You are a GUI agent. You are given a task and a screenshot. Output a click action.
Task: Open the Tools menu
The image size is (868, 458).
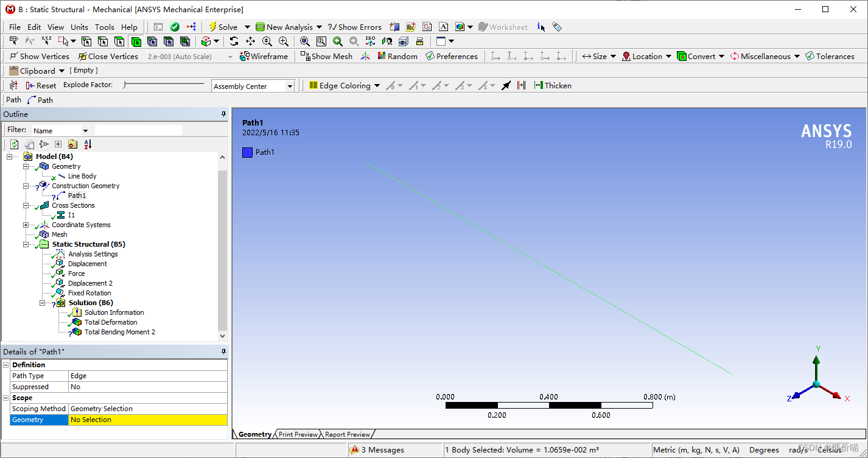pos(104,27)
